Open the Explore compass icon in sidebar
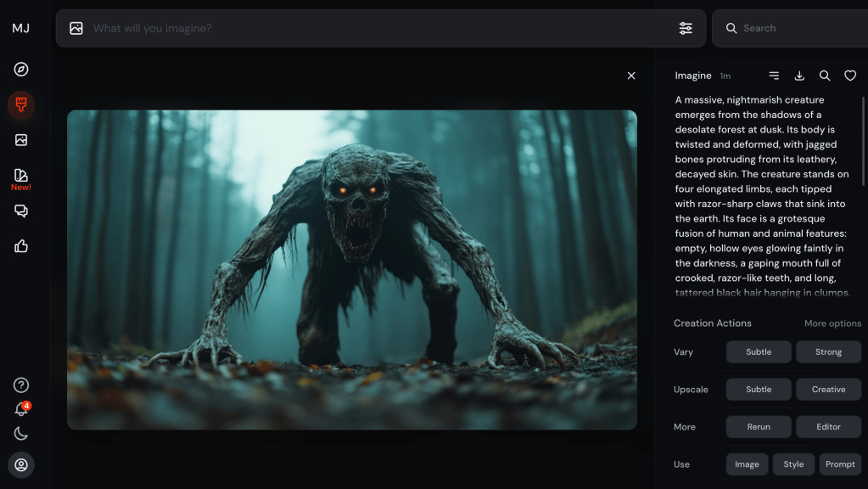 tap(21, 70)
